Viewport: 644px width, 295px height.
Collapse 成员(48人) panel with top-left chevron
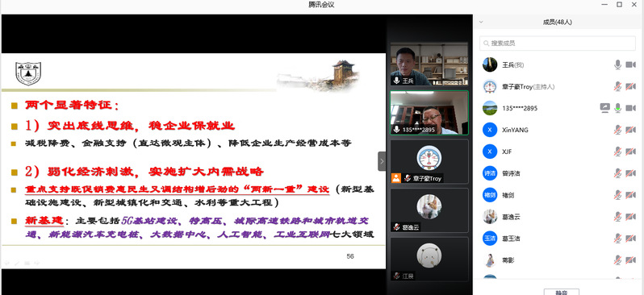click(x=481, y=22)
